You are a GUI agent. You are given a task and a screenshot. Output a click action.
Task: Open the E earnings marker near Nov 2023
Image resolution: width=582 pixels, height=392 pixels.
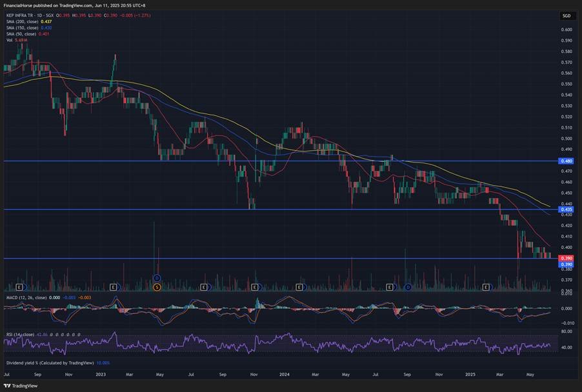(x=254, y=287)
